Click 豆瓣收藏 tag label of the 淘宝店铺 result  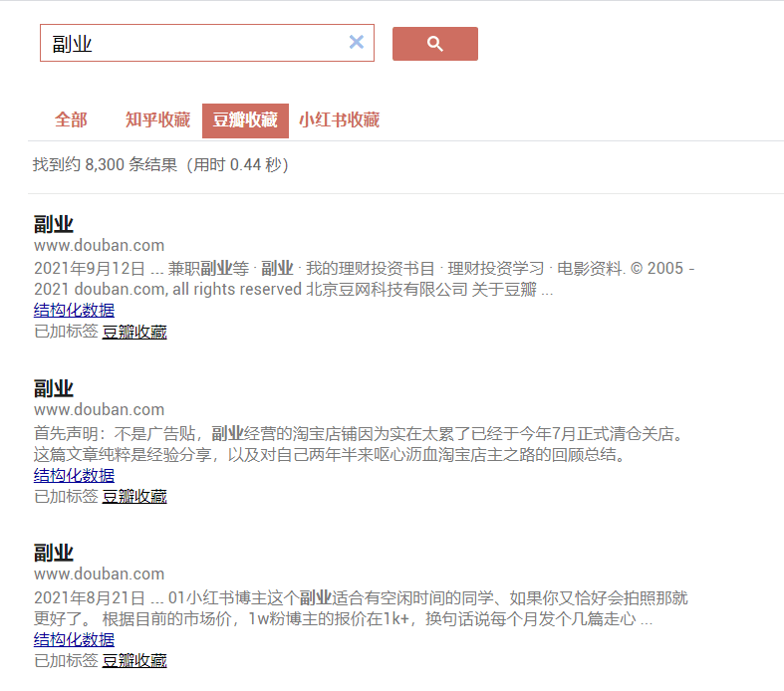tap(134, 496)
